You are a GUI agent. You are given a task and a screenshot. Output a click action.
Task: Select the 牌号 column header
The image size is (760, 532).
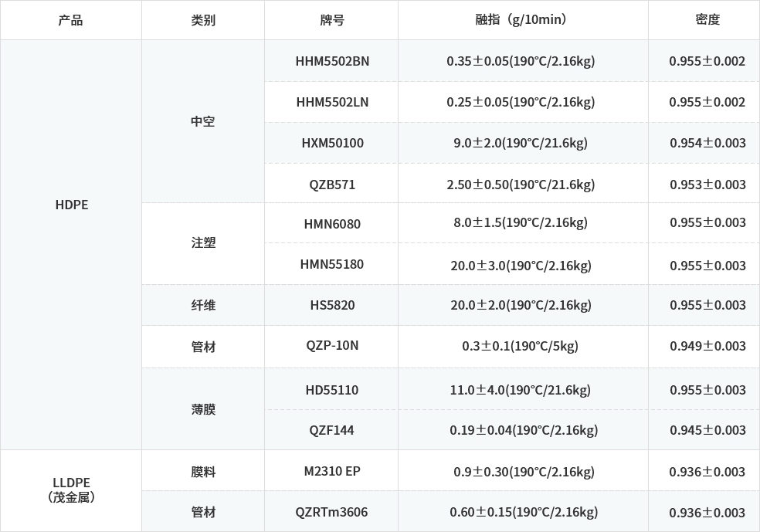(331, 20)
